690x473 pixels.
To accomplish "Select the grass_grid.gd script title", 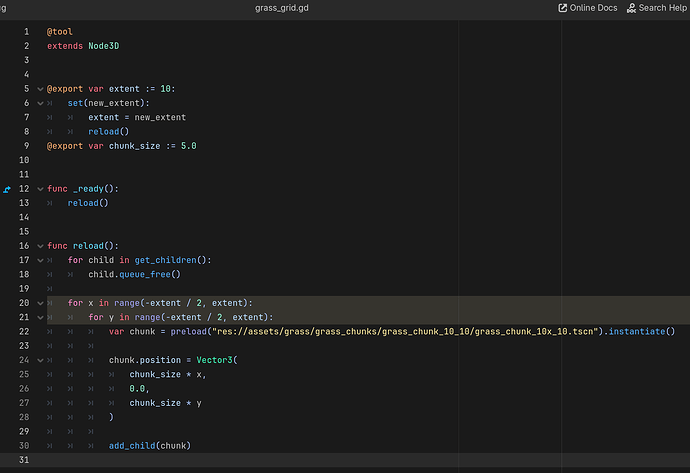I will (x=282, y=8).
